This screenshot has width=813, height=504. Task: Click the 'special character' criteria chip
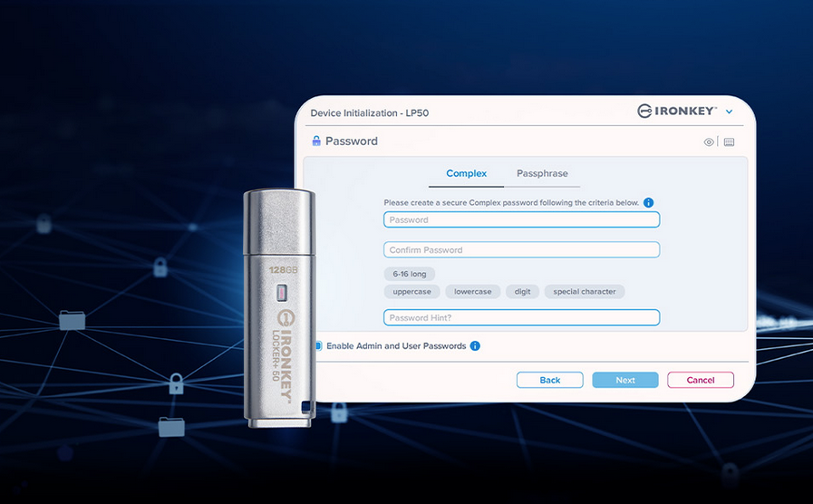585,292
